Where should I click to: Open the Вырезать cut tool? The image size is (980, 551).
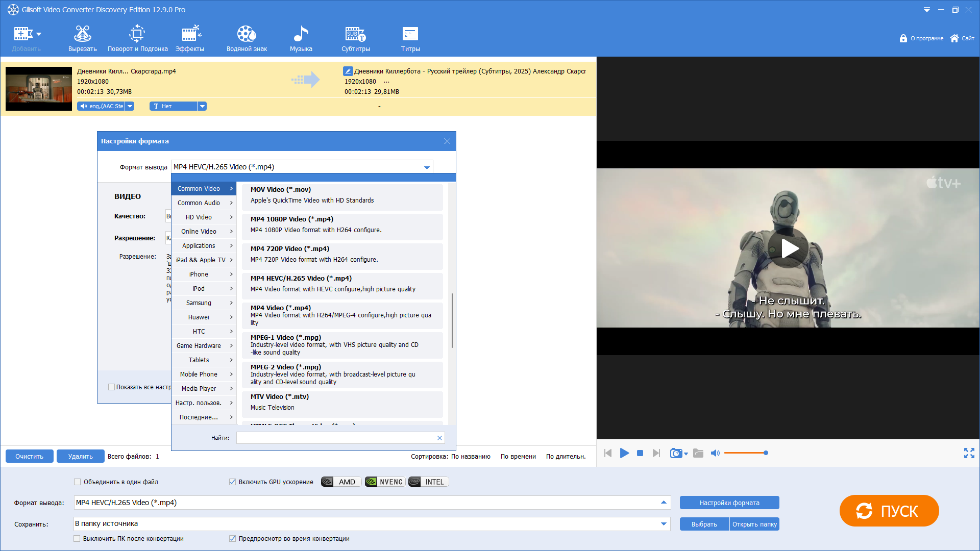click(x=82, y=39)
